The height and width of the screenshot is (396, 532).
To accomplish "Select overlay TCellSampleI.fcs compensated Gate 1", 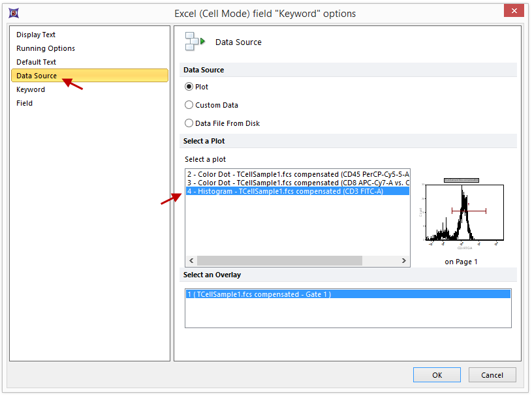I will [347, 294].
